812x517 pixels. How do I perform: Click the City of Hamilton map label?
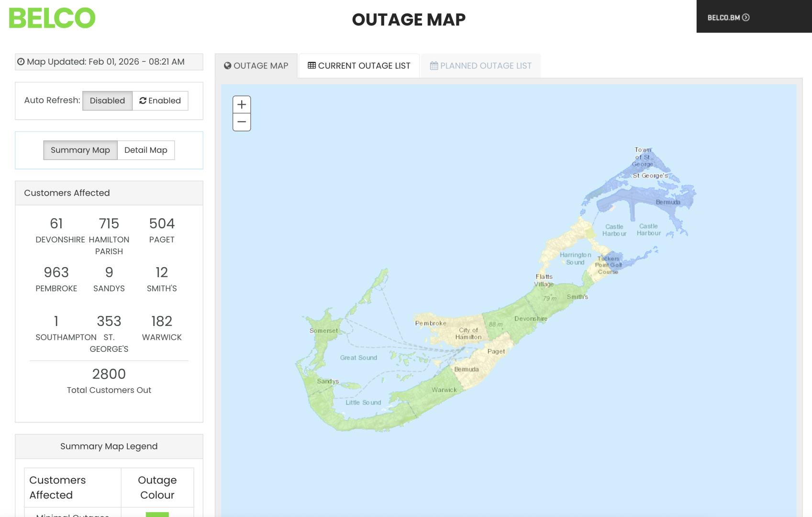coord(468,334)
